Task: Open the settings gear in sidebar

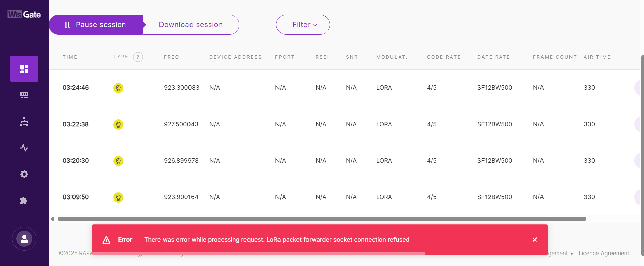Action: [x=24, y=174]
